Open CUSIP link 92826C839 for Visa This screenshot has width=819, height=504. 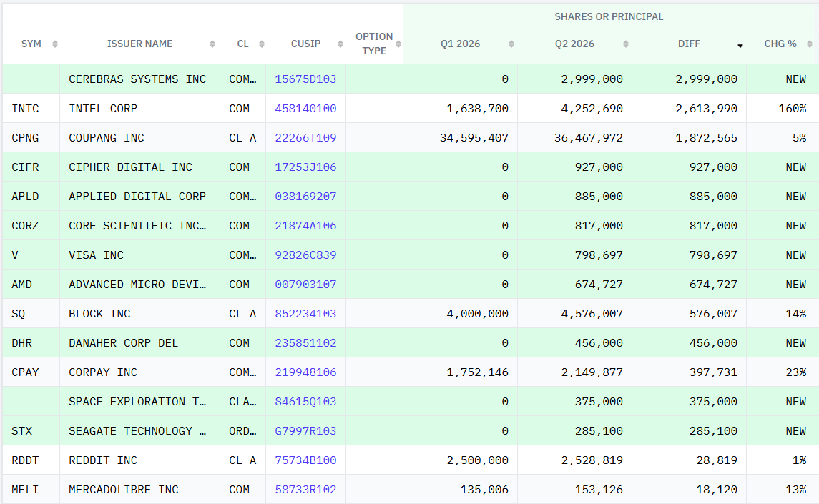(x=305, y=255)
